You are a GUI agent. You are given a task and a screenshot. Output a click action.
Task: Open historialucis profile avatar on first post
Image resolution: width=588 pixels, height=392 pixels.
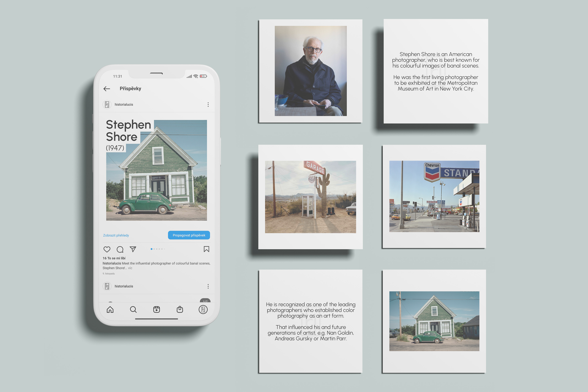point(107,104)
